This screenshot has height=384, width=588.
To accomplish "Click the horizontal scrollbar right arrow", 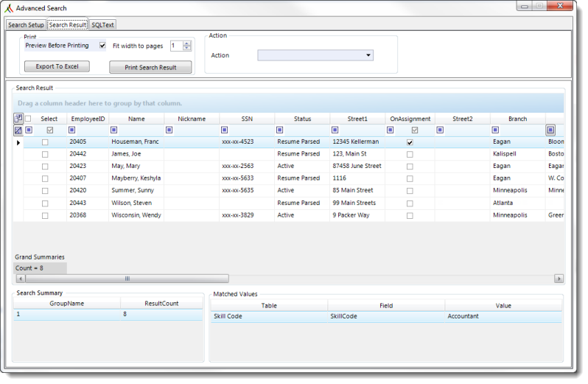I will coord(559,279).
